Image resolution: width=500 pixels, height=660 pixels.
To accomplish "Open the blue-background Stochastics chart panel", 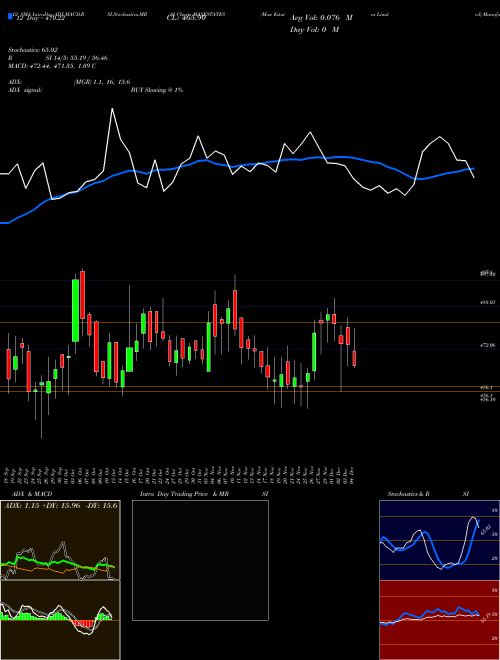I will [439, 540].
